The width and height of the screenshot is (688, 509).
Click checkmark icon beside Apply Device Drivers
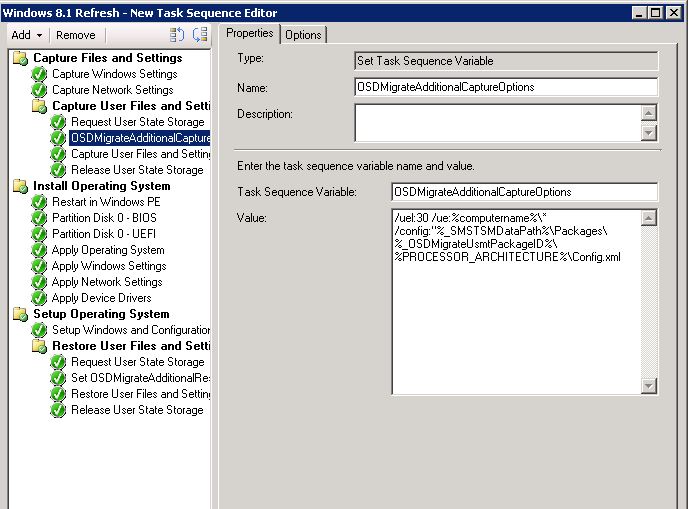click(x=39, y=298)
